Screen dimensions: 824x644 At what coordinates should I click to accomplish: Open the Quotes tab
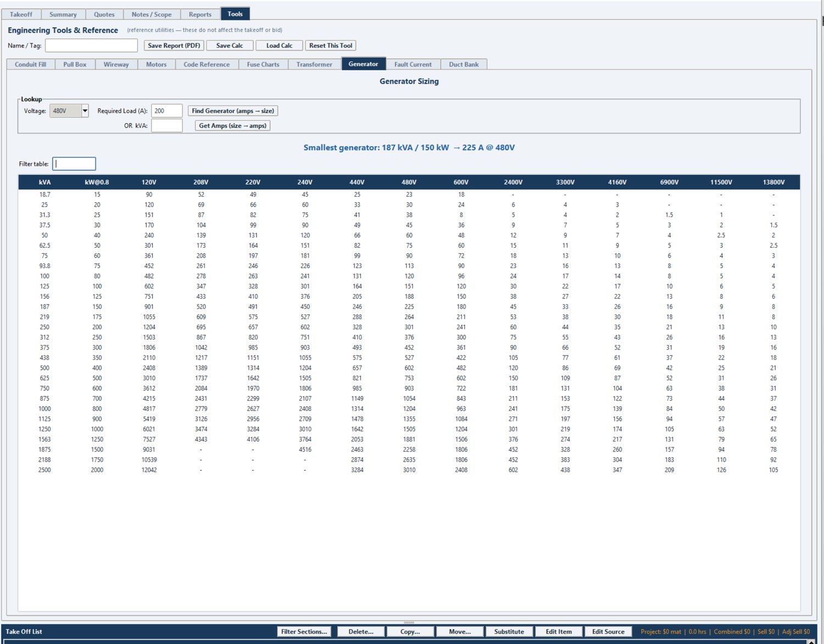[104, 14]
